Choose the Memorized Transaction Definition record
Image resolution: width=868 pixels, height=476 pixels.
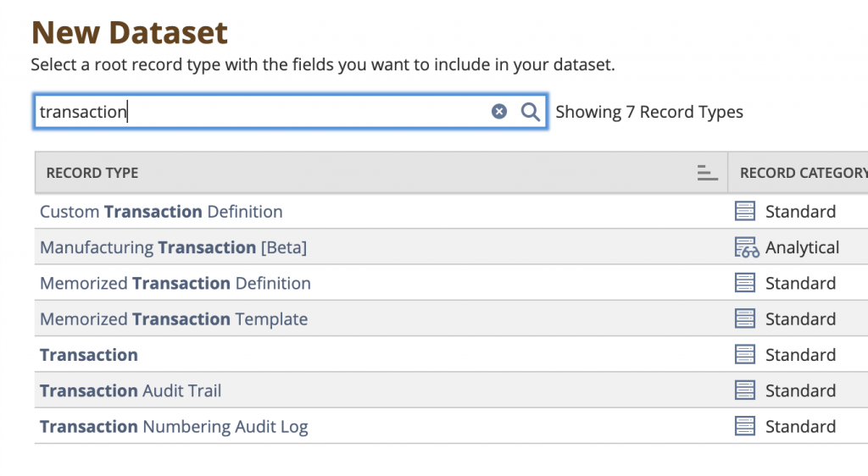tap(175, 283)
